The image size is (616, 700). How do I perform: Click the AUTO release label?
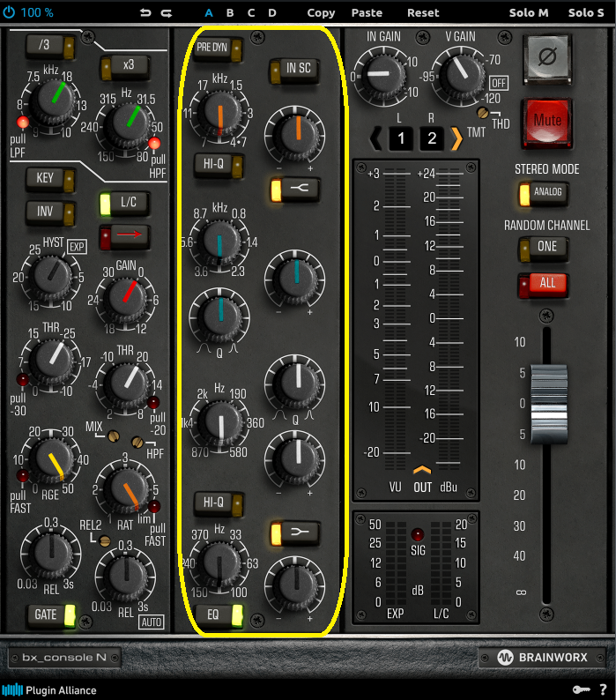(x=152, y=622)
